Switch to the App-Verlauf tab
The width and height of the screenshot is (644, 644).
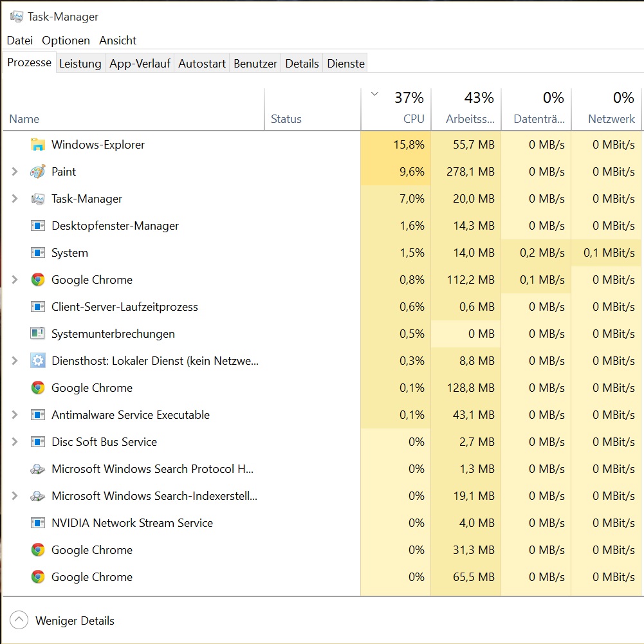pos(140,63)
